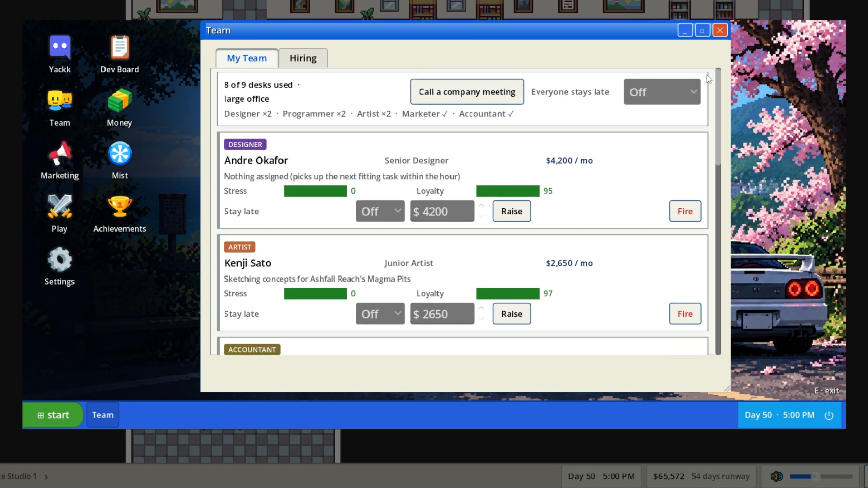Click the speaker volume icon
The image size is (868, 488).
click(776, 476)
